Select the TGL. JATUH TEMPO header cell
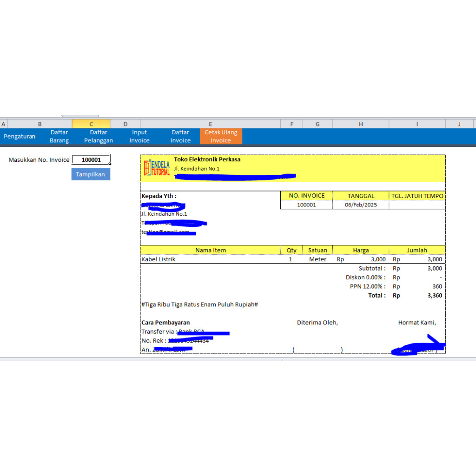The height and width of the screenshot is (476, 476). (417, 195)
